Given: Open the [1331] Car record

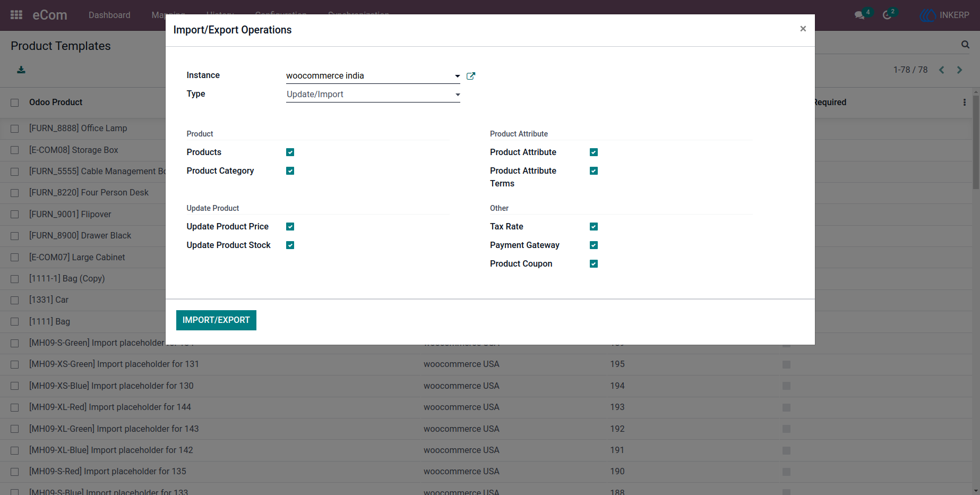Looking at the screenshot, I should [x=49, y=300].
